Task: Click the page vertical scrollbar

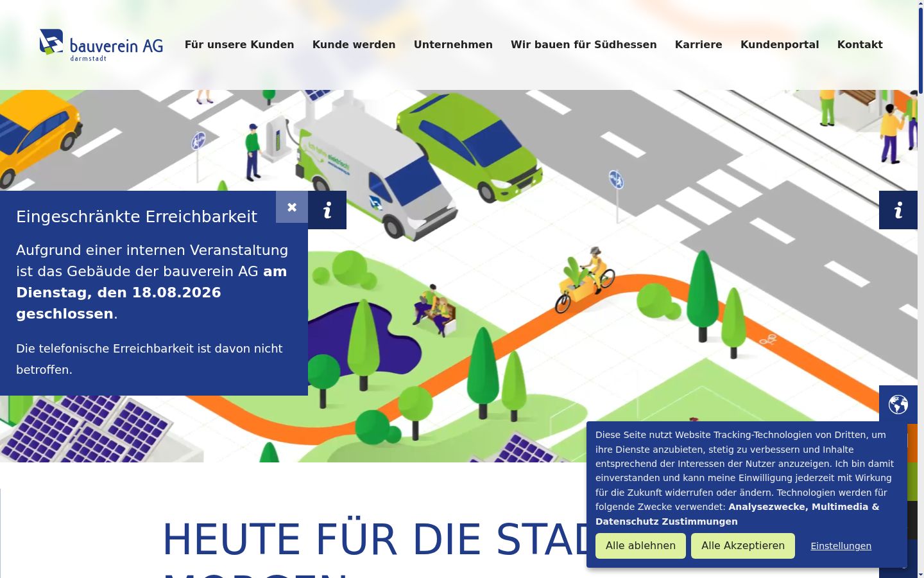Action: point(921,51)
